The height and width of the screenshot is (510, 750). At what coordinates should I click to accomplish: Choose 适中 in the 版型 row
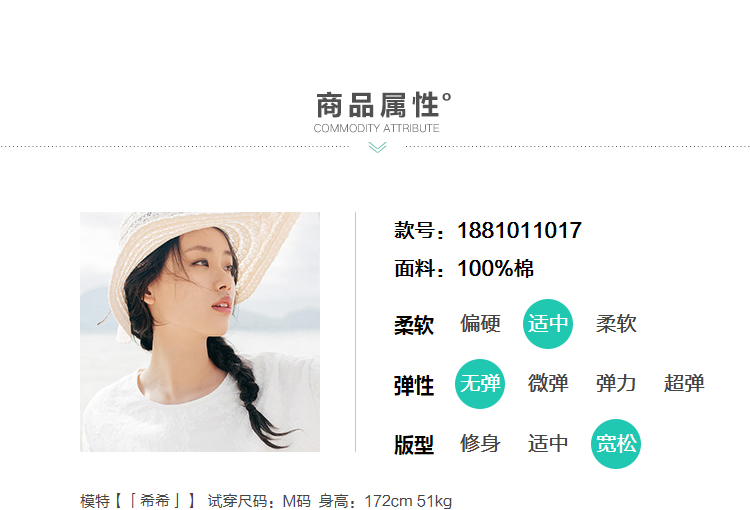coord(548,443)
